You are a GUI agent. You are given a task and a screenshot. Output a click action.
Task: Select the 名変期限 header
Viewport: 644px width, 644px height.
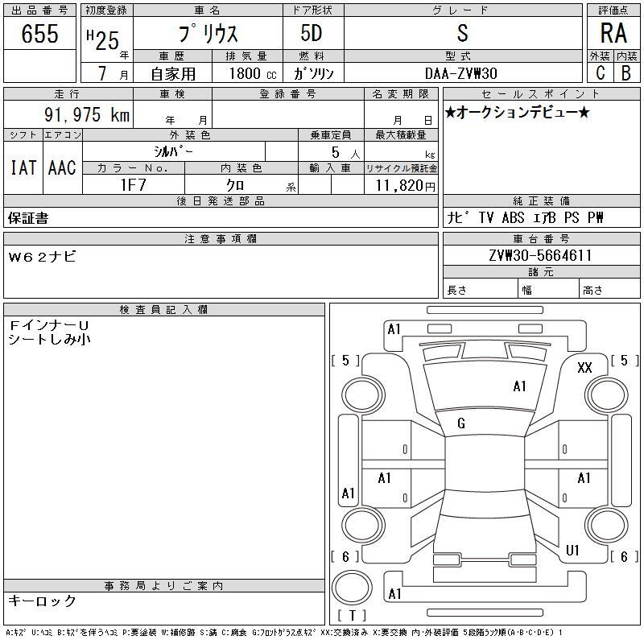tap(401, 94)
